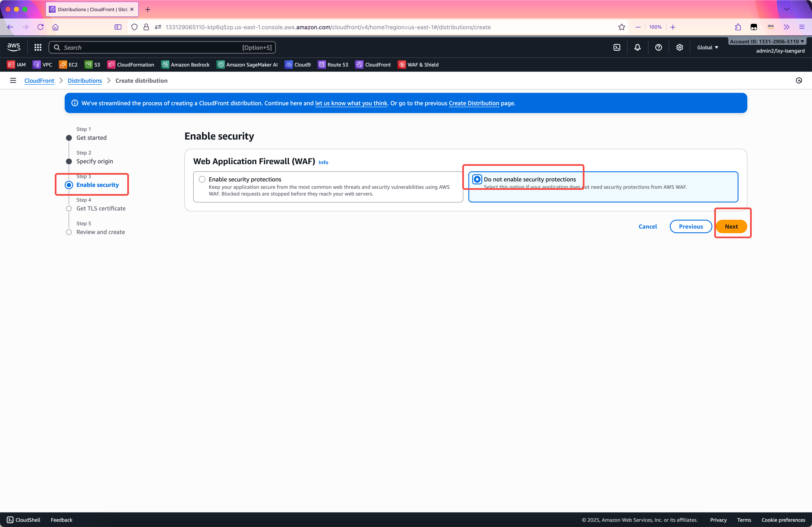Select Do not enable security protections
Image resolution: width=812 pixels, height=527 pixels.
(x=477, y=179)
